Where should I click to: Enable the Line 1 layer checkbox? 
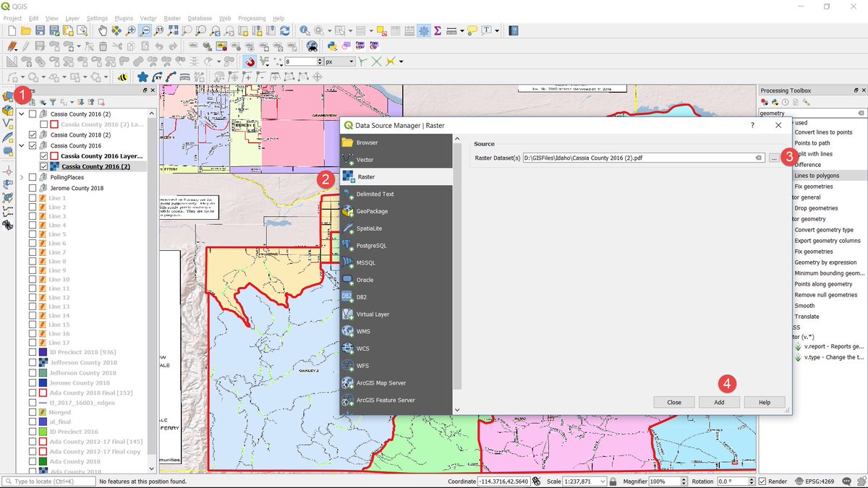[33, 198]
